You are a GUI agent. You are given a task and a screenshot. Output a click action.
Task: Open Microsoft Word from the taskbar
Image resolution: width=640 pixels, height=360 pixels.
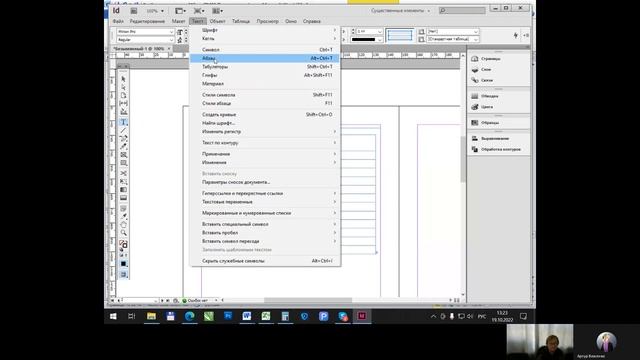tap(247, 316)
